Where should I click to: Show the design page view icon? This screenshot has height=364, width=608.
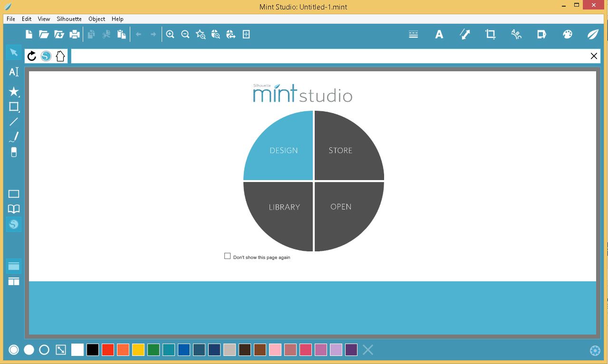[x=14, y=194]
